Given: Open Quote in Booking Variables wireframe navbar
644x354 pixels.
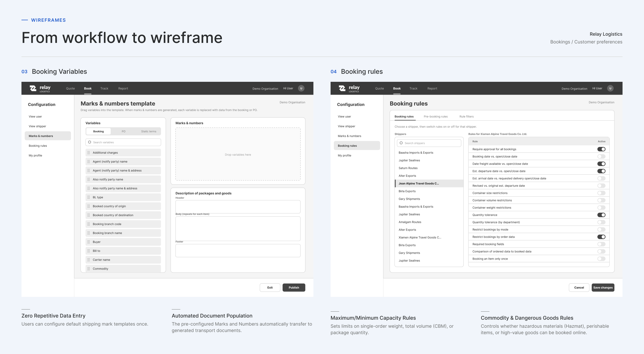Looking at the screenshot, I should [70, 88].
